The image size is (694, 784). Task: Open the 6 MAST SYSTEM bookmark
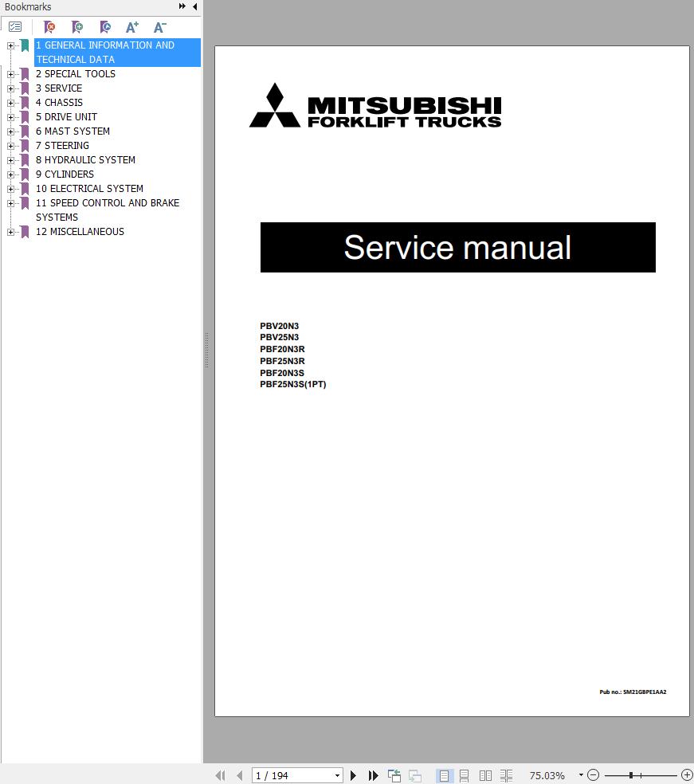(x=73, y=131)
